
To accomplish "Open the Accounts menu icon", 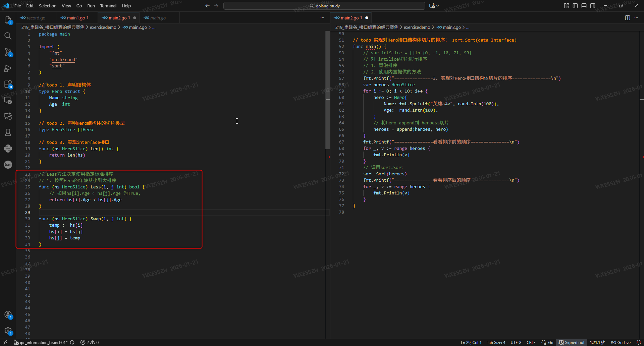I will click(x=8, y=315).
